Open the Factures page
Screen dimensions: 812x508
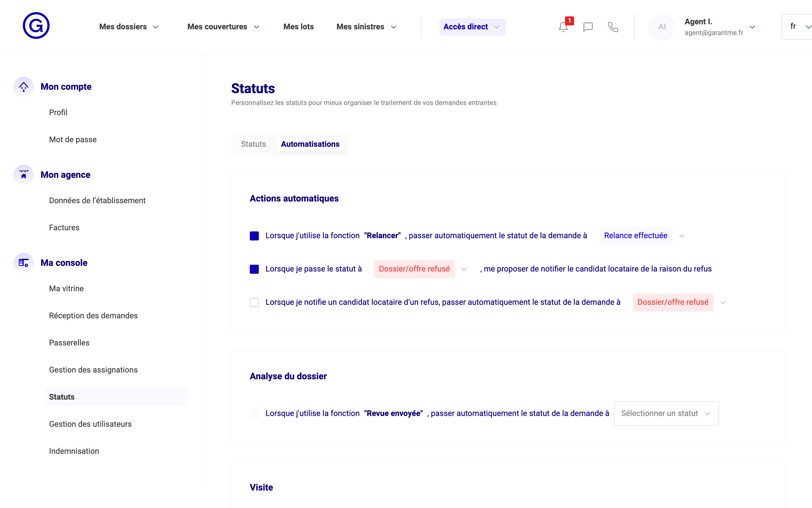[x=64, y=227]
